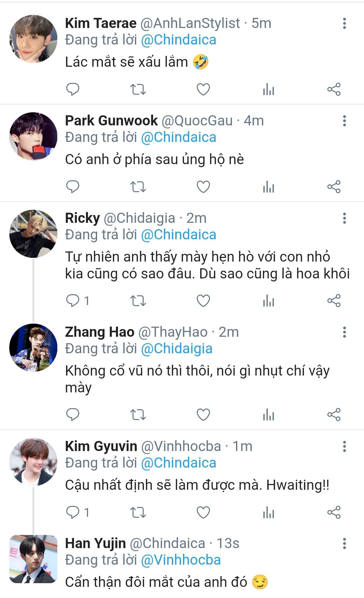Like Ricky's tweet about hoa khôi
The width and height of the screenshot is (364, 598).
[x=203, y=301]
